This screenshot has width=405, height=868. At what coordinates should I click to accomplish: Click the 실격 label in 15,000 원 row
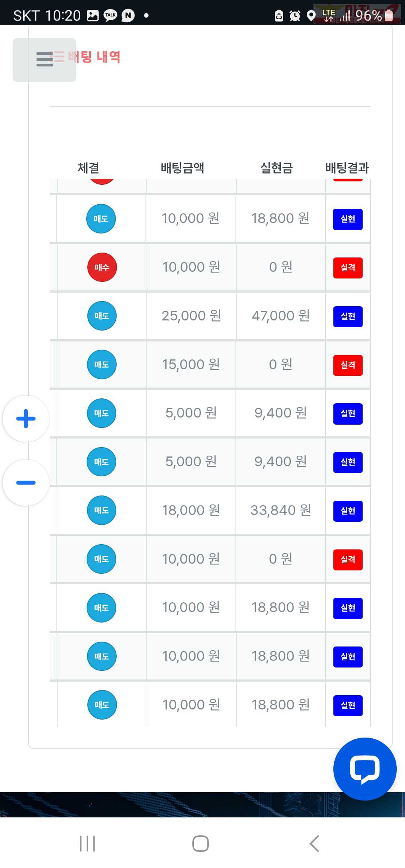pyautogui.click(x=348, y=365)
